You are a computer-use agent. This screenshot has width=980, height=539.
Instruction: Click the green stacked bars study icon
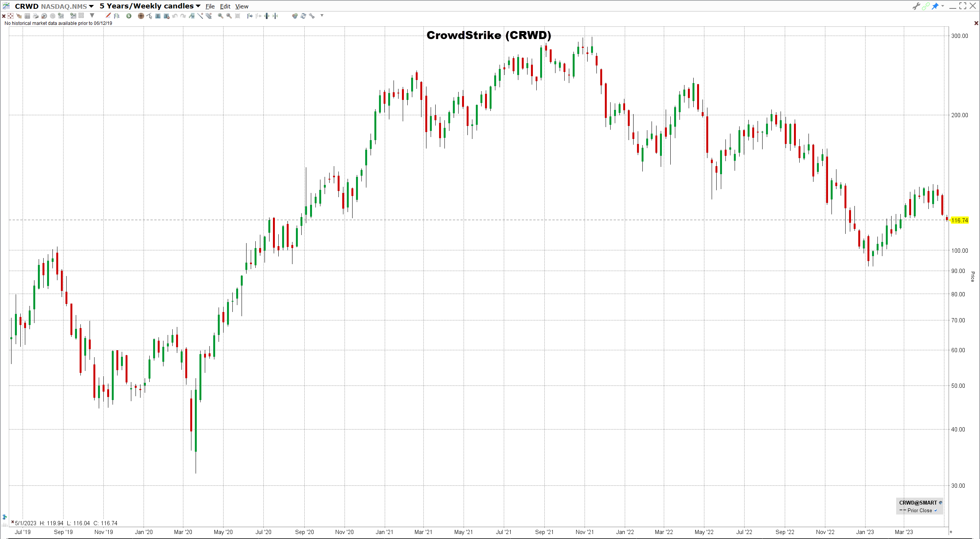click(x=191, y=16)
